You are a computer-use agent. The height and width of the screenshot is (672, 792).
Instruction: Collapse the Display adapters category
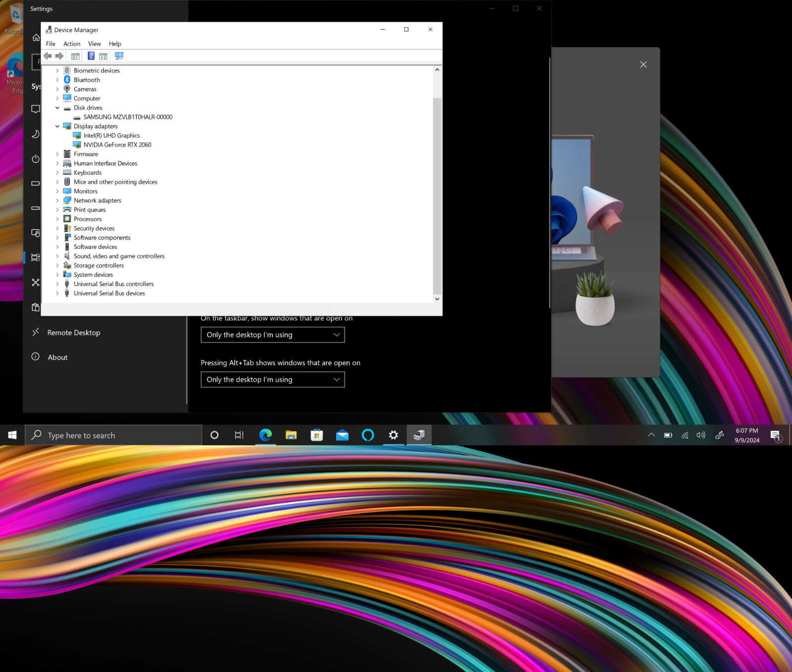57,126
